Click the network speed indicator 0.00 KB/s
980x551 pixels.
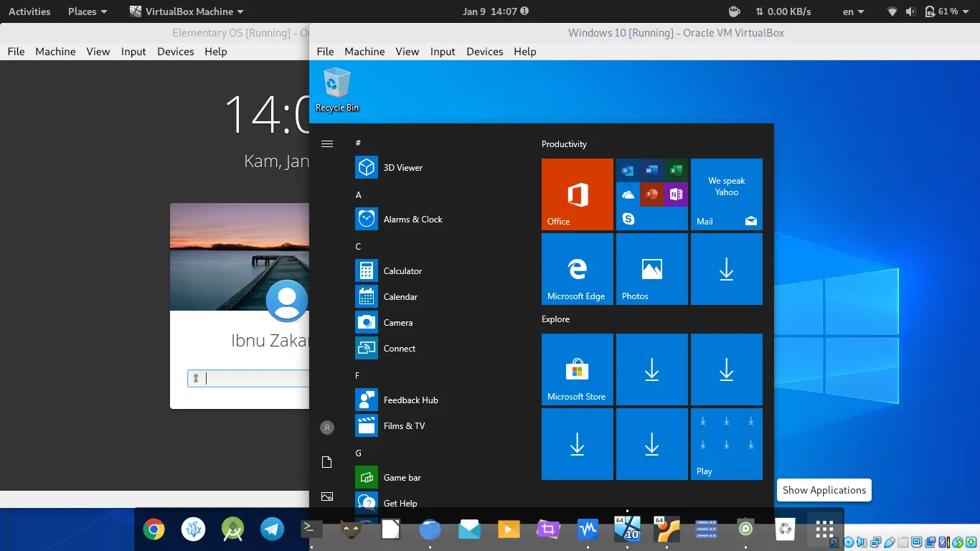tap(783, 11)
